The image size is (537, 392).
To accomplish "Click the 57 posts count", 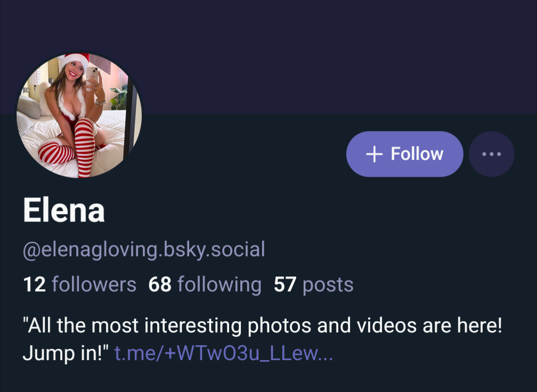I will click(x=313, y=284).
